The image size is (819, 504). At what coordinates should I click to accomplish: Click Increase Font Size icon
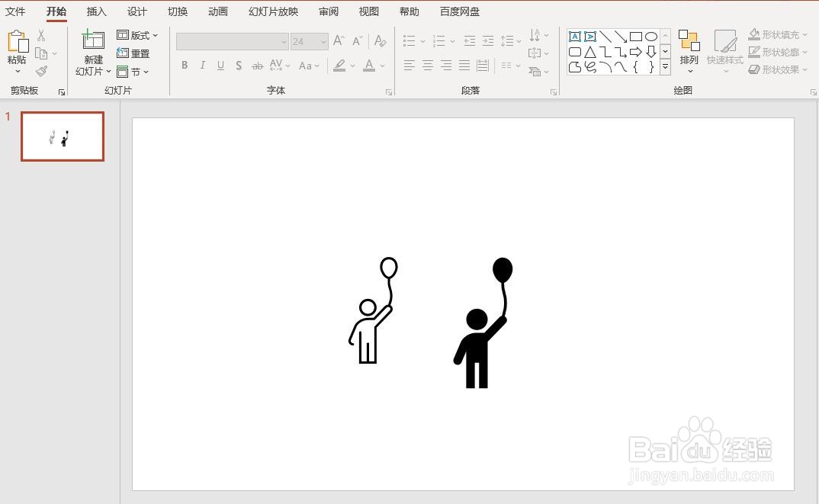pyautogui.click(x=339, y=40)
